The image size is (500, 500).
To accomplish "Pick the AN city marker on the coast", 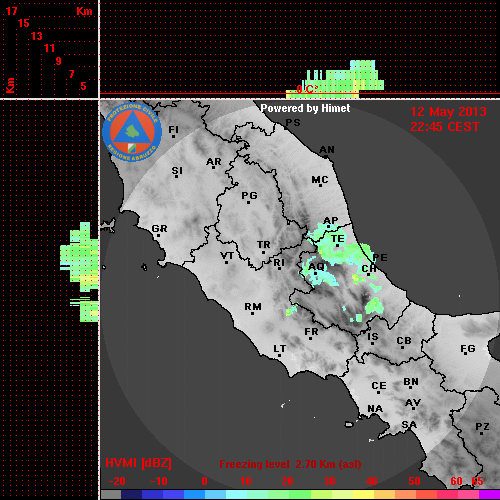I will [x=326, y=156].
